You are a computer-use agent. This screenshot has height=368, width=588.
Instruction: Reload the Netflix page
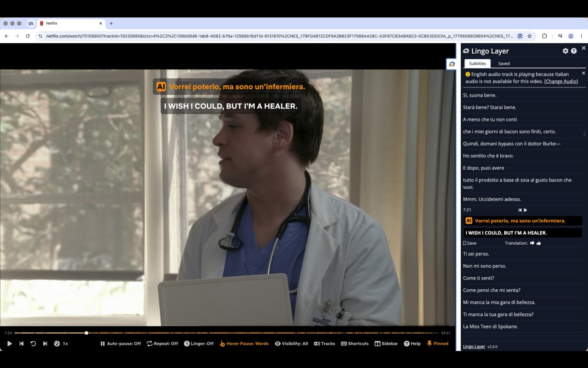(x=28, y=36)
